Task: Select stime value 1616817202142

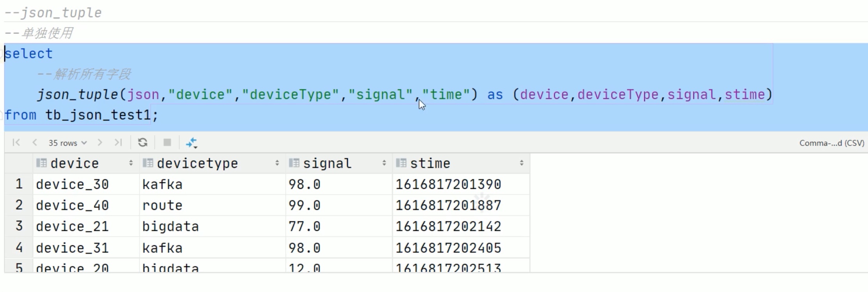Action: click(x=461, y=226)
